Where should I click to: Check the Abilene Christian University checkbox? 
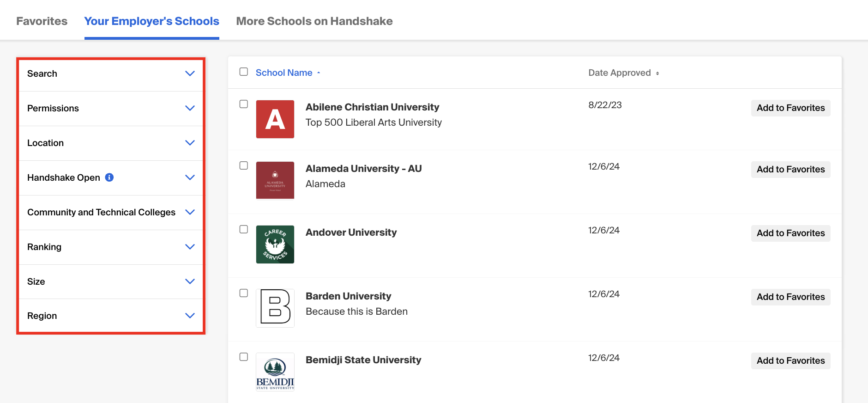[x=244, y=104]
